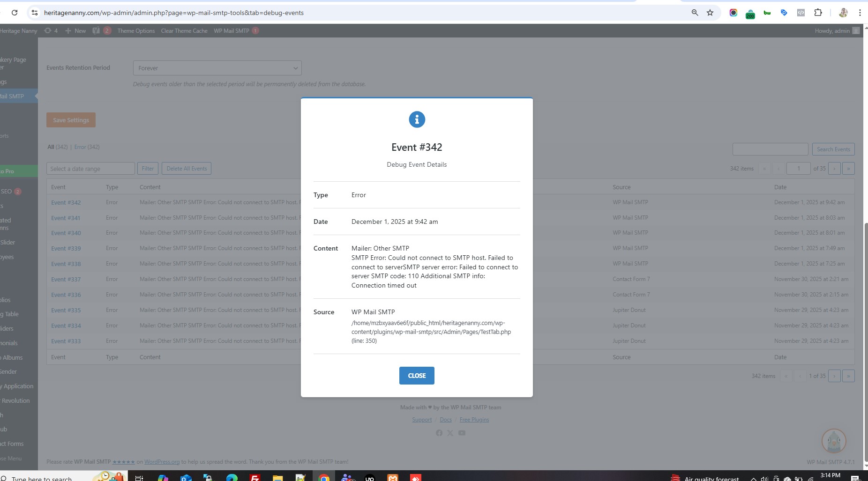Open browser Extensions puzzle icon
Viewport: 868px width, 481px height.
click(x=818, y=13)
